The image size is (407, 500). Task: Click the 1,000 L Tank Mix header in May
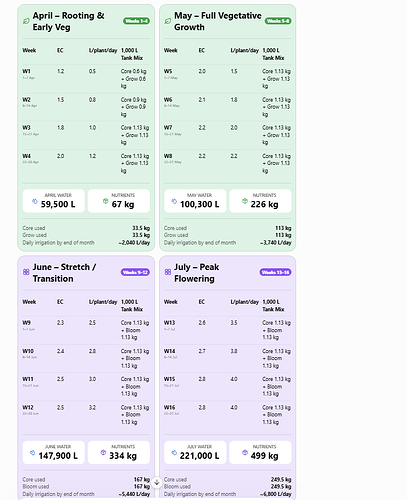(273, 54)
